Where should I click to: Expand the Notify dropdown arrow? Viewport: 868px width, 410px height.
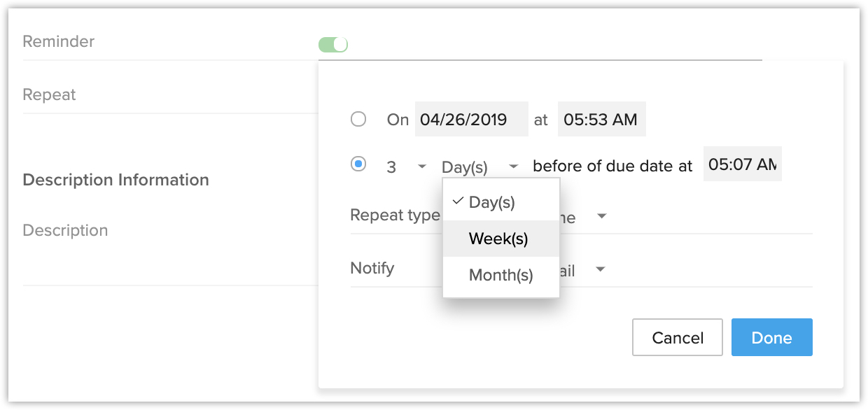[599, 270]
